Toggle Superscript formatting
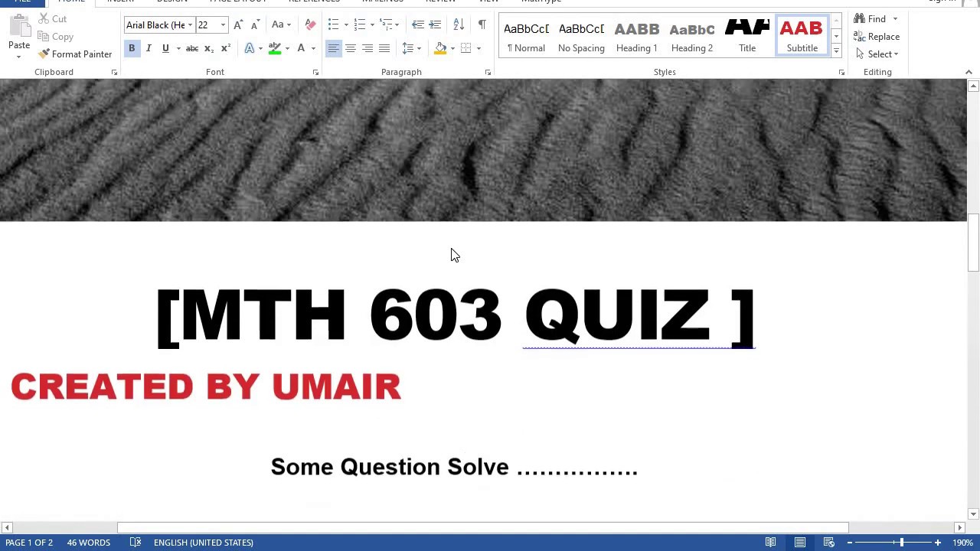The height and width of the screenshot is (551, 980). click(225, 48)
